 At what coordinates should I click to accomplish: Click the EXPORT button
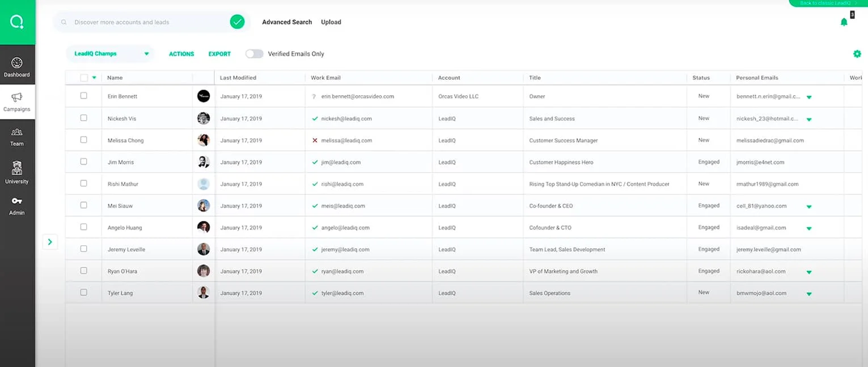[x=219, y=54]
